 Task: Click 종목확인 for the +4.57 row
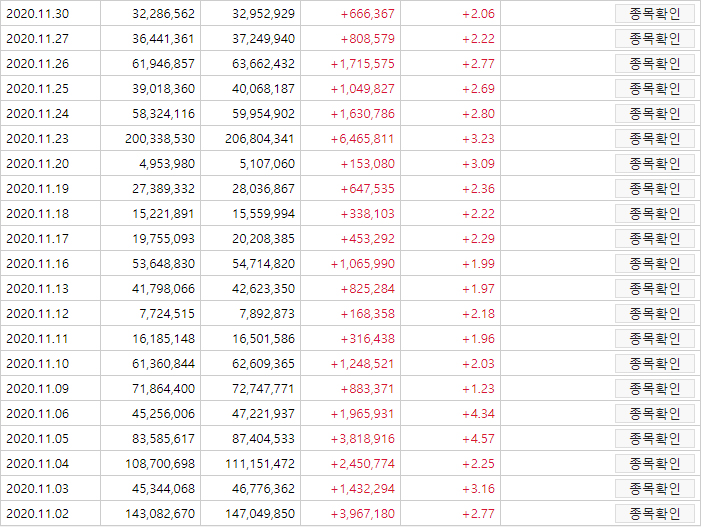[x=655, y=439]
